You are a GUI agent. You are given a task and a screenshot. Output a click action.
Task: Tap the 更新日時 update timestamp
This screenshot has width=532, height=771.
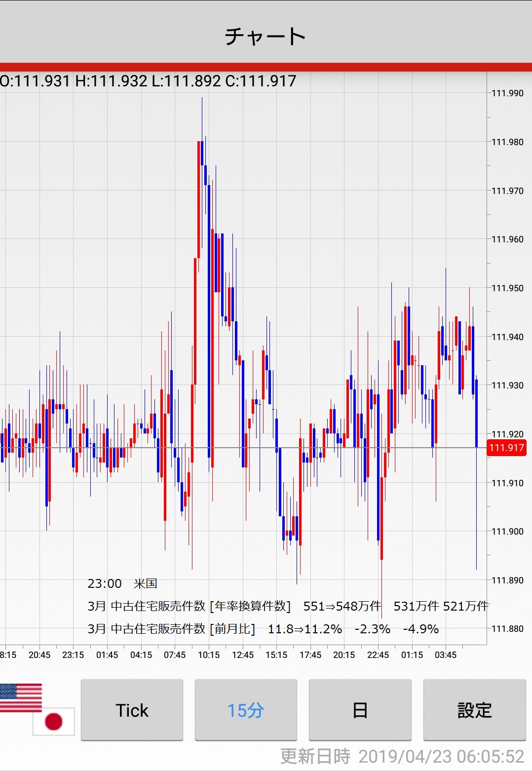pos(402,756)
